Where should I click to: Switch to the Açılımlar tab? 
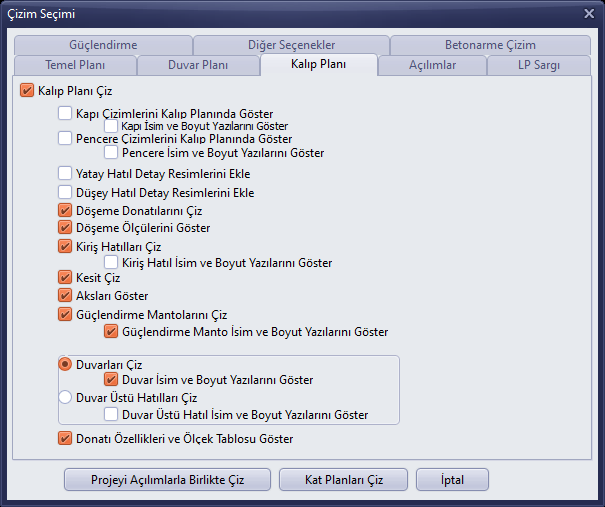pos(432,65)
